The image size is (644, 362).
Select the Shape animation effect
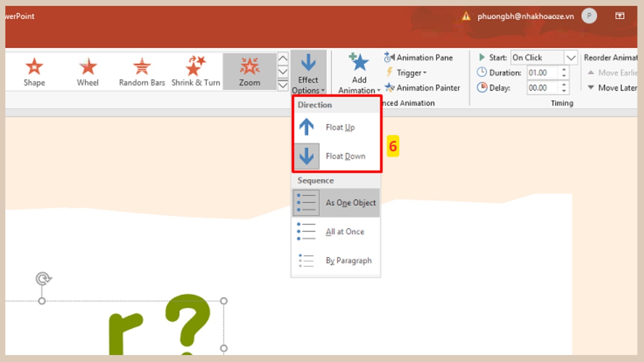click(x=34, y=70)
